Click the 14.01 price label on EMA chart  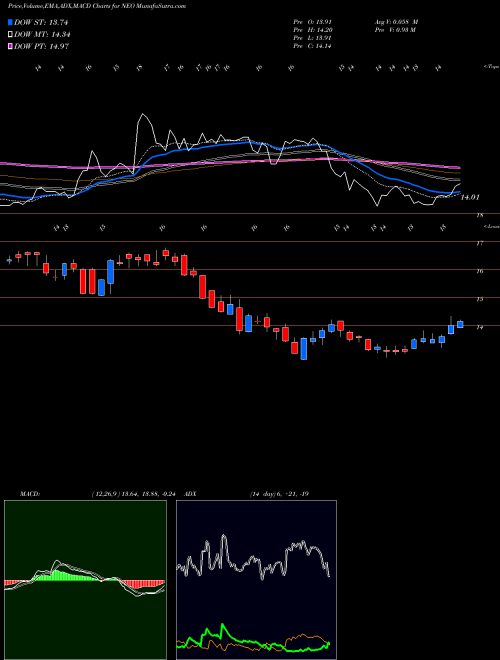coord(470,197)
